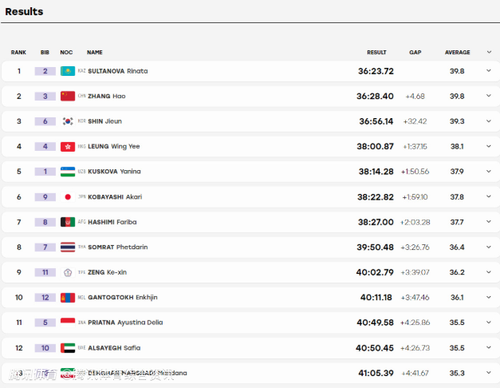Open athlete SOMRAT Phetdarin
The height and width of the screenshot is (388, 500).
pyautogui.click(x=118, y=247)
